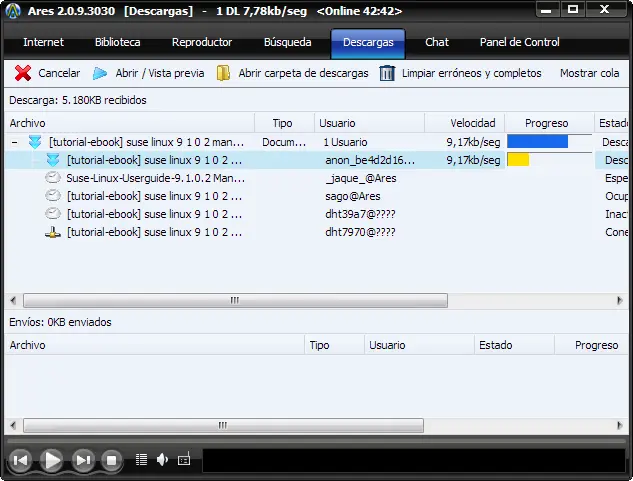
Task: Go to Búsqueda tab
Action: tap(287, 42)
